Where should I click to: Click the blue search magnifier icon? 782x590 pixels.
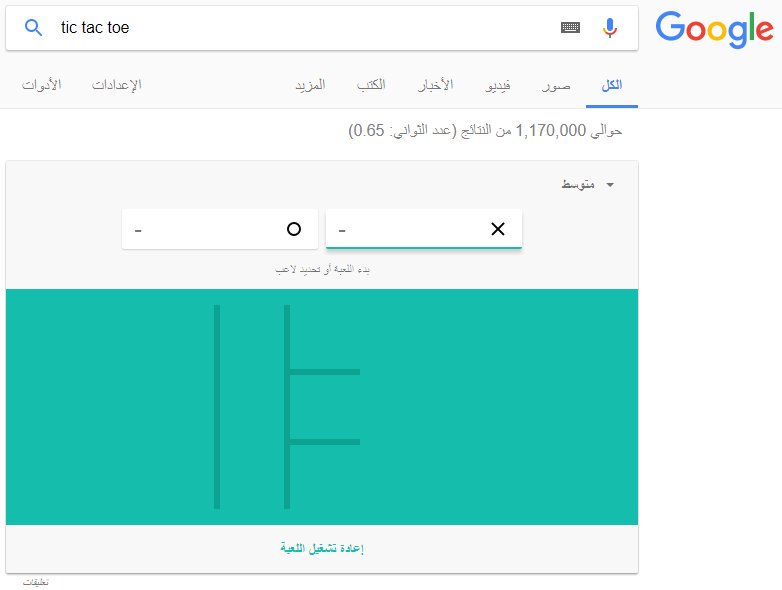pyautogui.click(x=33, y=28)
